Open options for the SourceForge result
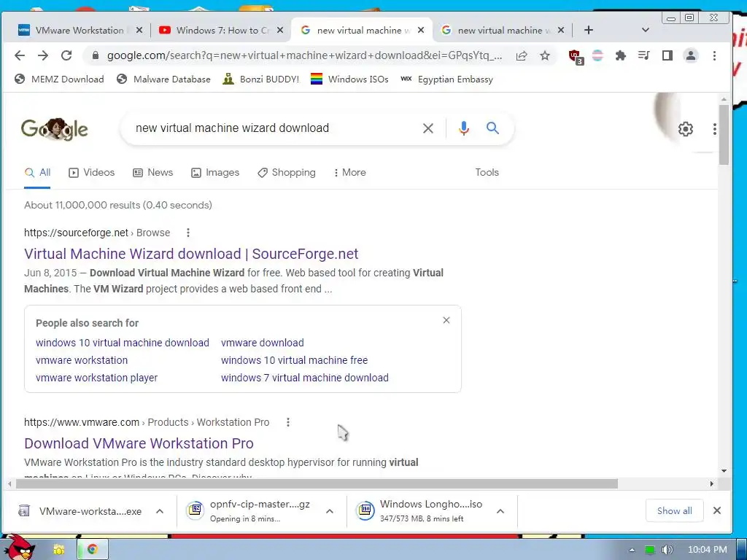Screen dimensions: 747x560 (188, 233)
